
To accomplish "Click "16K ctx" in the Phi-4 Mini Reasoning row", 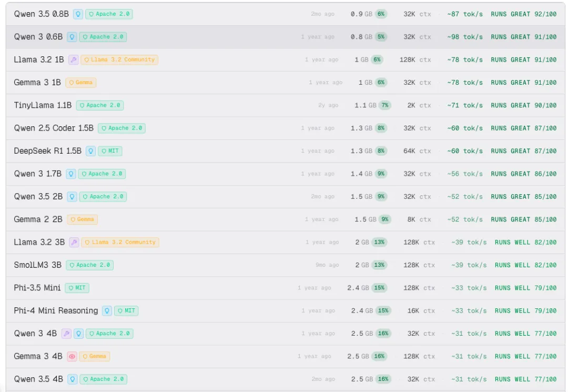I will [421, 311].
